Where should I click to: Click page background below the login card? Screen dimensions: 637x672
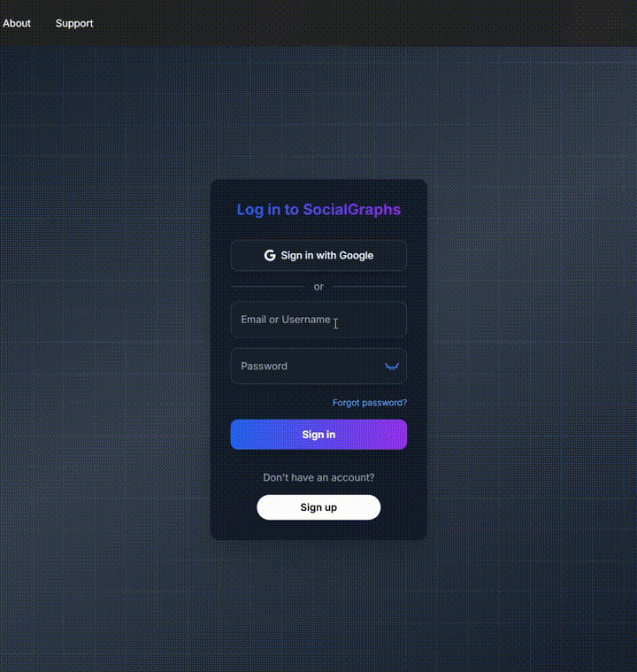tap(318, 602)
